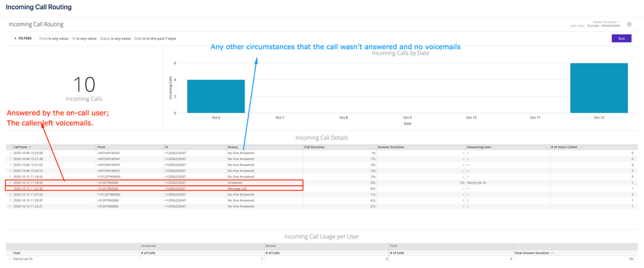Edit the 'To is any value' filter
The width and height of the screenshot is (644, 268).
click(x=84, y=38)
